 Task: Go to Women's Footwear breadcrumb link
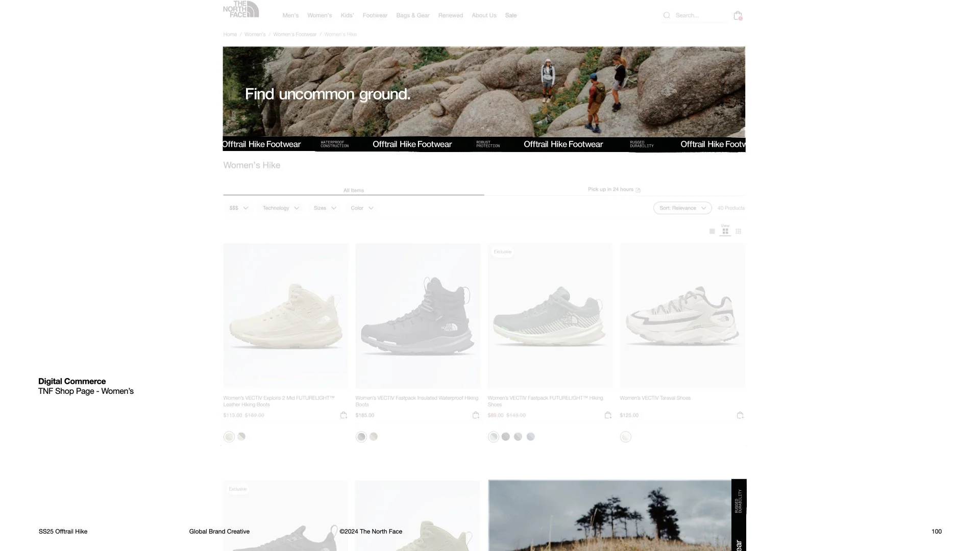click(295, 35)
